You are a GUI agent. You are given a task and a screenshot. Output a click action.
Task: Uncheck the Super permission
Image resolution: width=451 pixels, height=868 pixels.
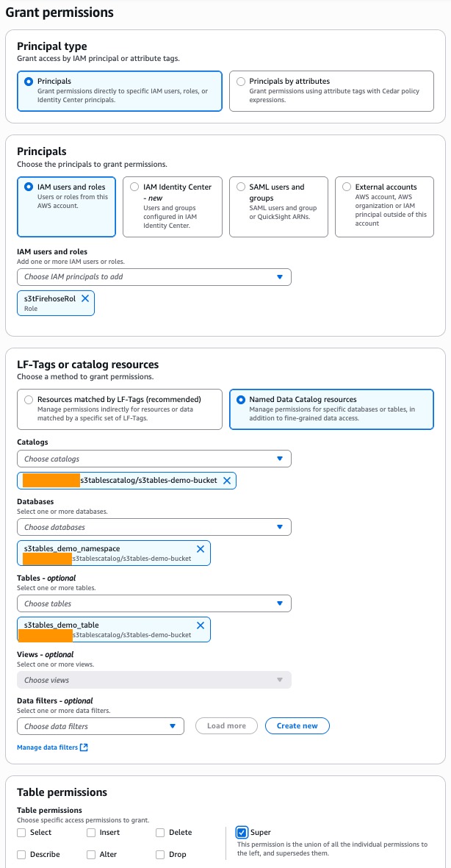pos(242,832)
